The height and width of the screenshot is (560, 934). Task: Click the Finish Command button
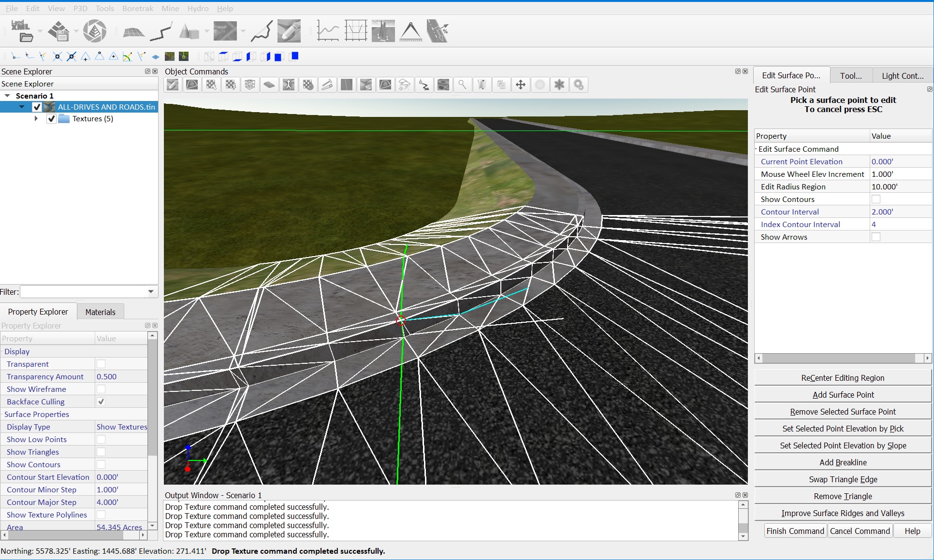point(795,531)
